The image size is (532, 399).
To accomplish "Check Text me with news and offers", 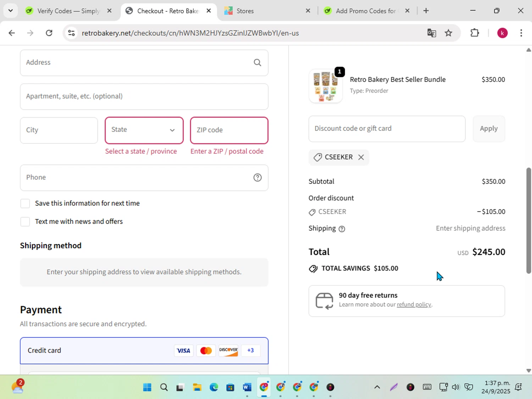I will coord(25,222).
